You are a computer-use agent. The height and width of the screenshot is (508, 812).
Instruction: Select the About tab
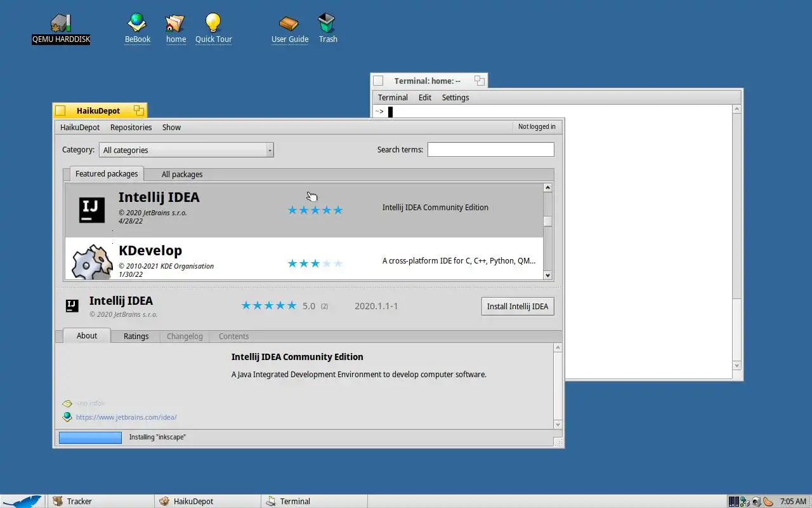click(x=87, y=336)
